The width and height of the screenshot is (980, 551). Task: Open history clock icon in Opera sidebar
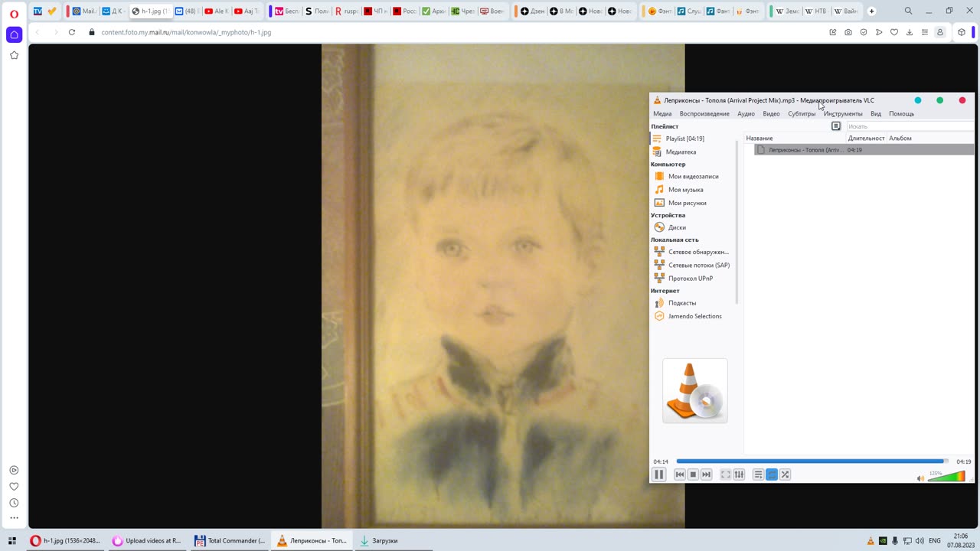point(14,503)
